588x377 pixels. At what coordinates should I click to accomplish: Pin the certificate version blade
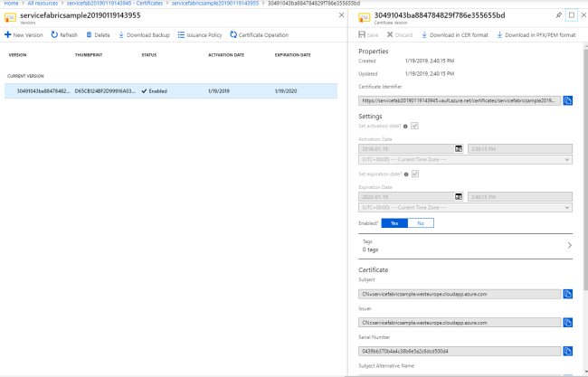click(x=559, y=15)
